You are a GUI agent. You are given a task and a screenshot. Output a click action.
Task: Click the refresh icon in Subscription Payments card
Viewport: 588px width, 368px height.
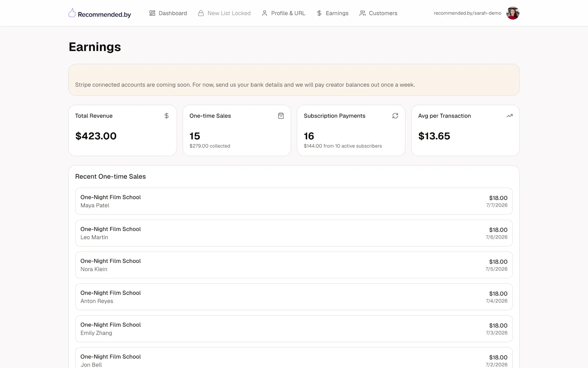(x=395, y=116)
